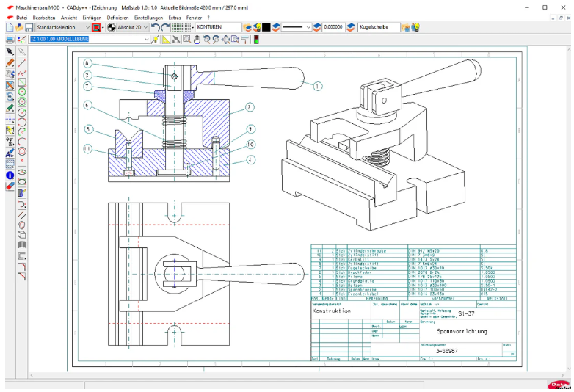Click the traffic light icon
The image size is (574, 392).
256,39
